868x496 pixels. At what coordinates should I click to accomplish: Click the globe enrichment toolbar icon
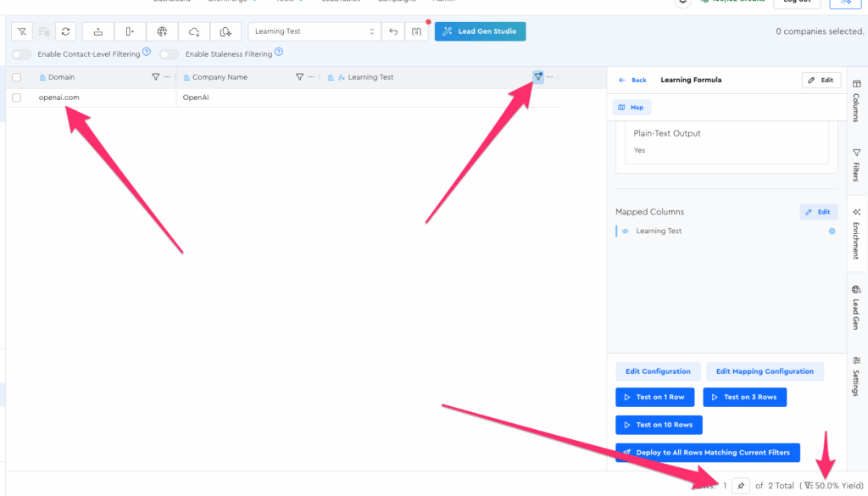click(162, 31)
